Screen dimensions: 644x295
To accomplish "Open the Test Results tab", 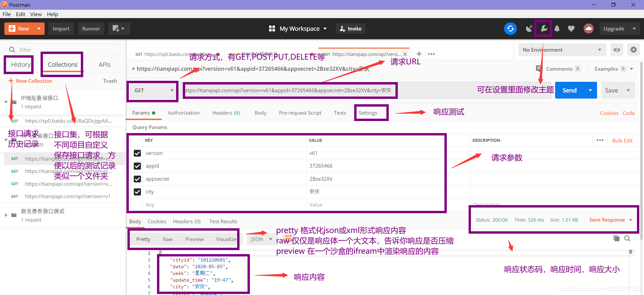I will [x=223, y=221].
